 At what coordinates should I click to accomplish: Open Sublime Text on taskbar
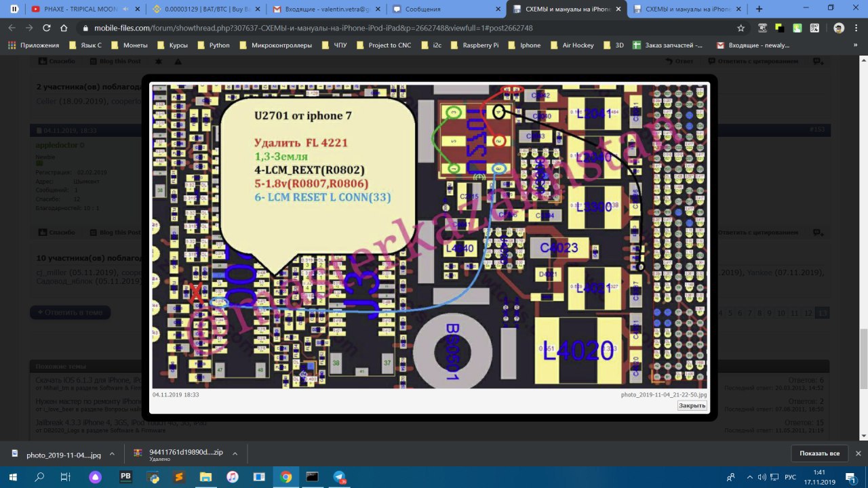[x=179, y=477]
